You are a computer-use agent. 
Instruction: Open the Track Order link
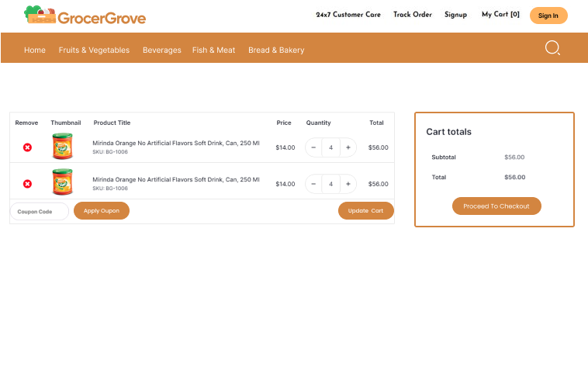(412, 15)
